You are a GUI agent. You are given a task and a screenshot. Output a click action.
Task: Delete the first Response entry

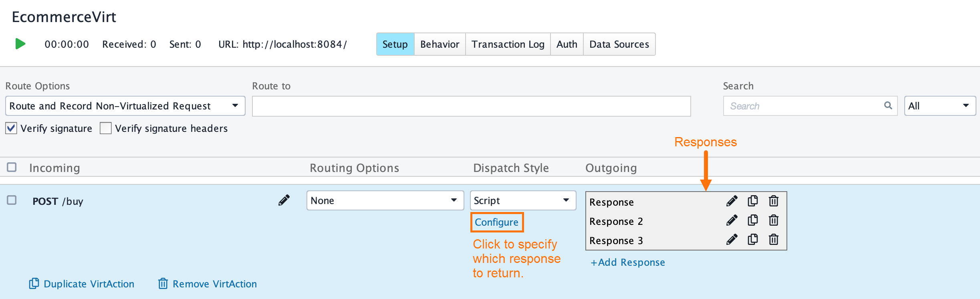click(774, 201)
